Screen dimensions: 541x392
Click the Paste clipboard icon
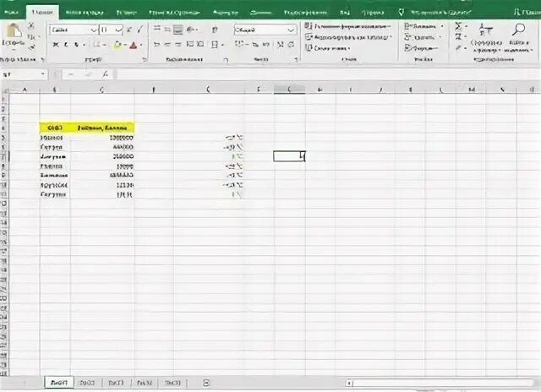pos(14,30)
